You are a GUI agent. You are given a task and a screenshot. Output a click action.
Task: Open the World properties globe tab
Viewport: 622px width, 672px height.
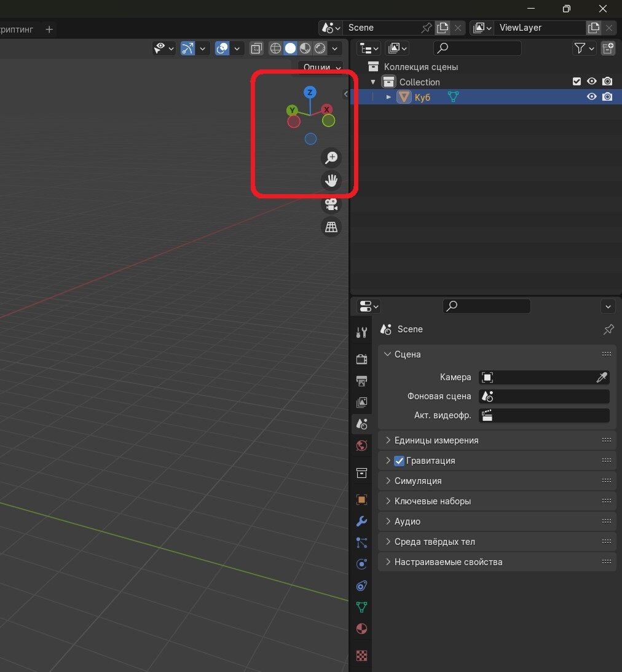[362, 445]
